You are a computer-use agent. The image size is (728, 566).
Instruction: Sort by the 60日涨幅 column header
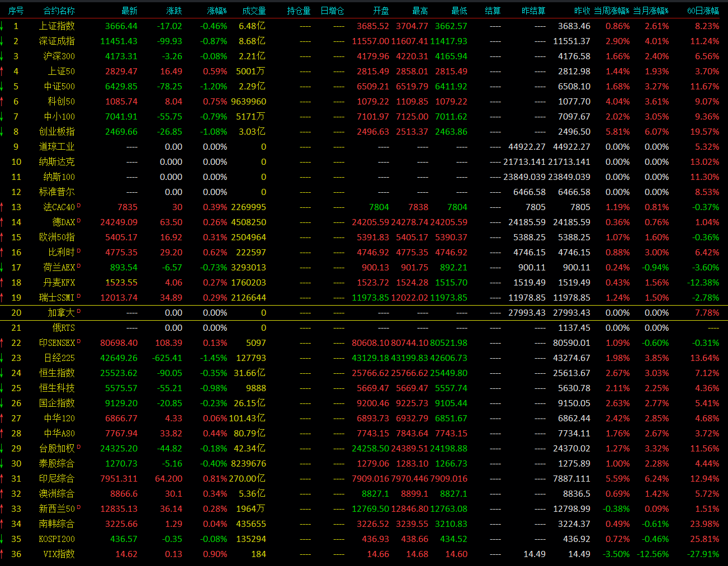point(703,11)
